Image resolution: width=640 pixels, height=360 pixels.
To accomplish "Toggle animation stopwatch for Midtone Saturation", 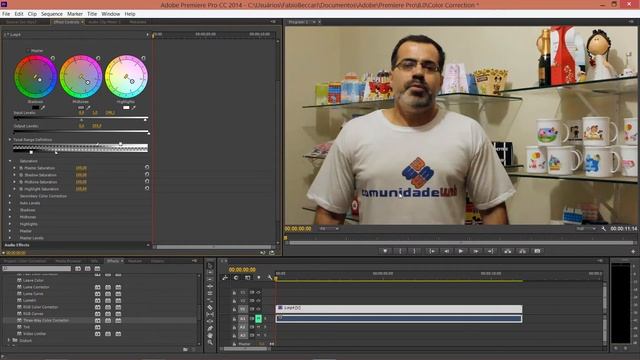I will (x=21, y=182).
